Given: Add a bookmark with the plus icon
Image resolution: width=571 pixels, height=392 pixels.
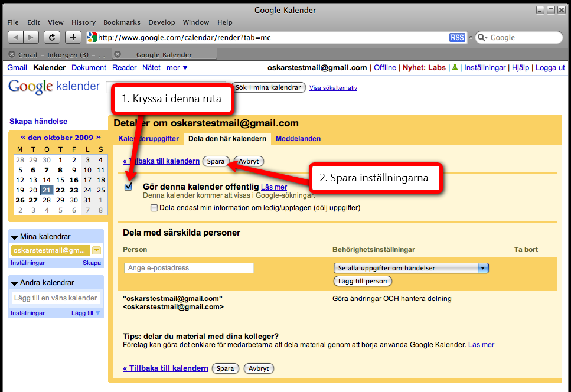Looking at the screenshot, I should [73, 37].
